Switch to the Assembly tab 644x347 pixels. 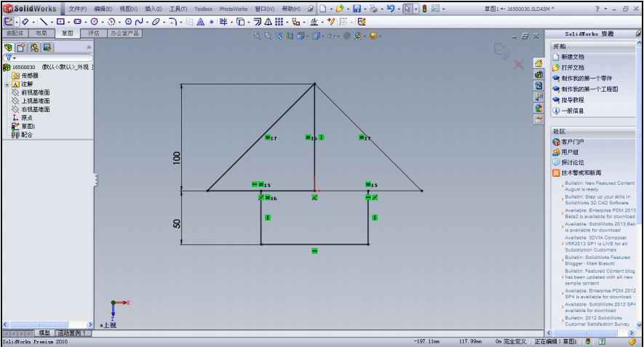click(x=15, y=33)
